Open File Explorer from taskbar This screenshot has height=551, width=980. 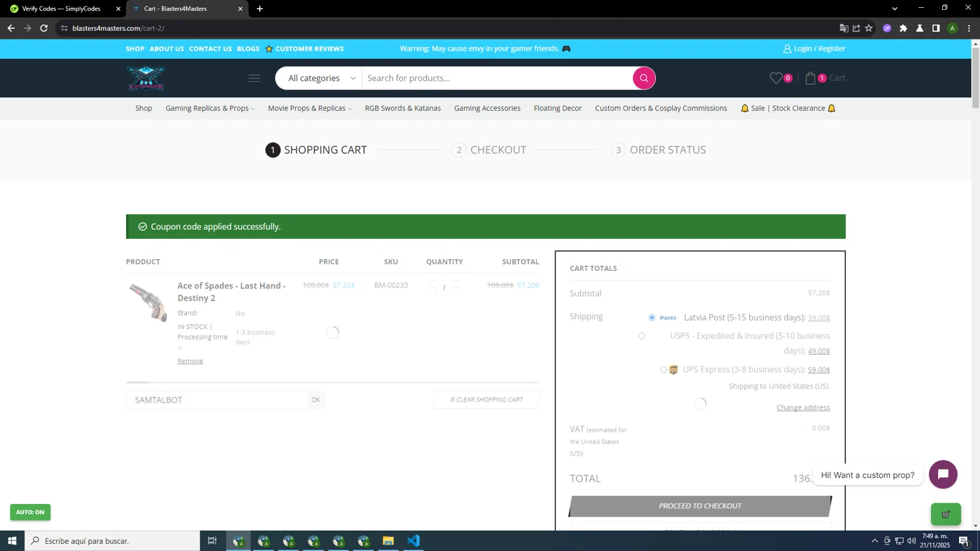(x=388, y=541)
